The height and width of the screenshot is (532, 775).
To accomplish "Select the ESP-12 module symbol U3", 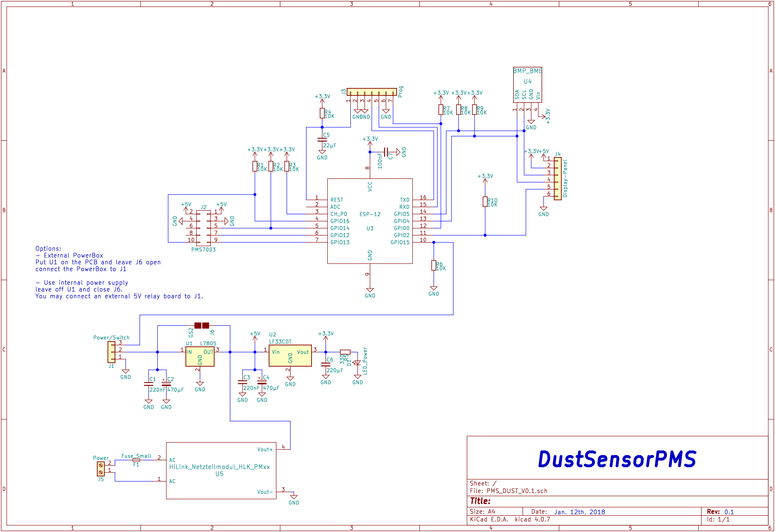I will [370, 221].
